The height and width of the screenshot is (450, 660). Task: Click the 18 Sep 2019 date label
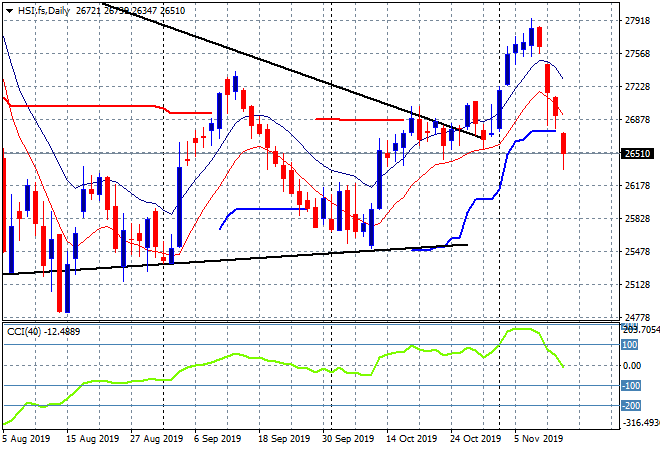(284, 439)
